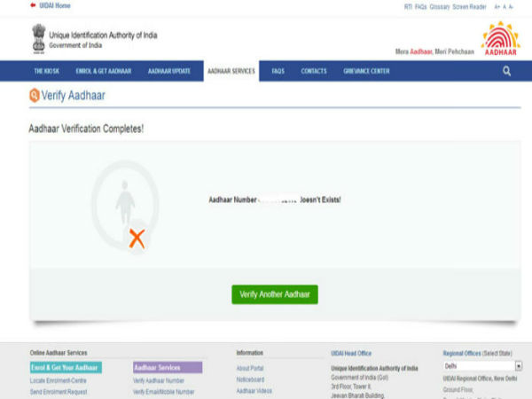Click Verify Aadhaar Number footer link
This screenshot has width=532, height=399.
tap(159, 379)
